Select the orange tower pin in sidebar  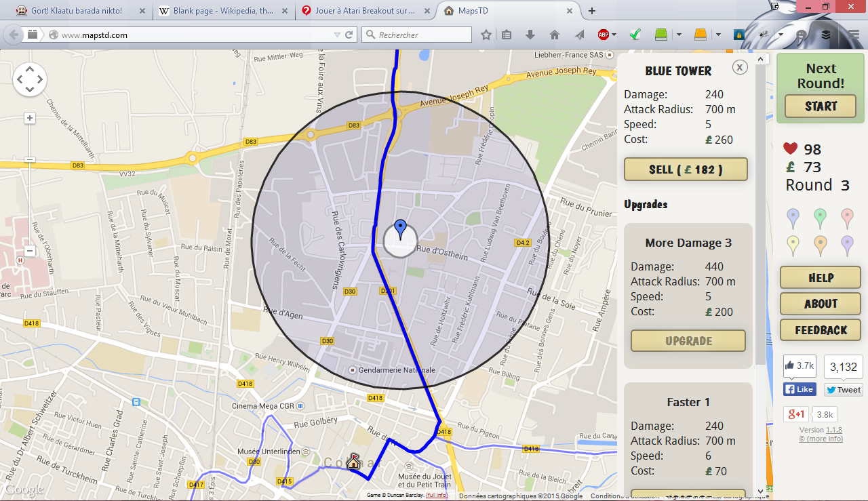click(x=820, y=245)
